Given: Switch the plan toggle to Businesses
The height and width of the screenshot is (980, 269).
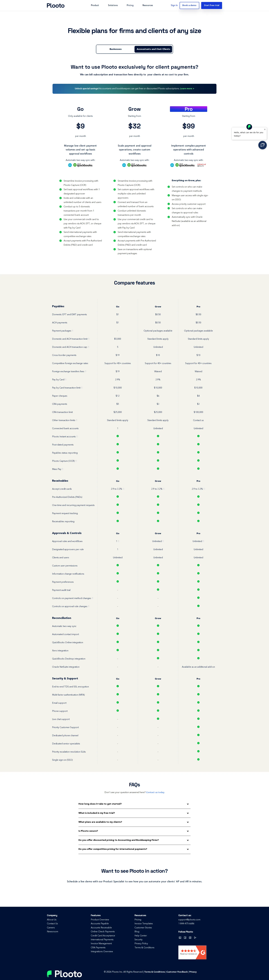Looking at the screenshot, I should tap(115, 49).
